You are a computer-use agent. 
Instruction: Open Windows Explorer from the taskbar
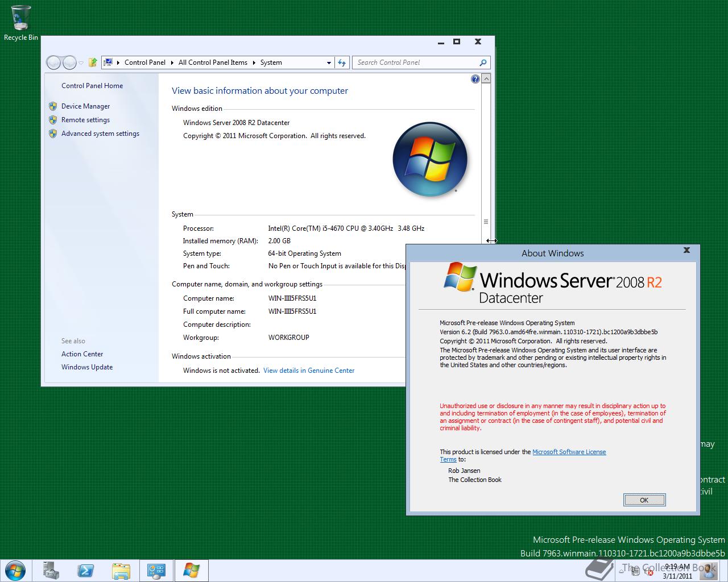[x=121, y=571]
